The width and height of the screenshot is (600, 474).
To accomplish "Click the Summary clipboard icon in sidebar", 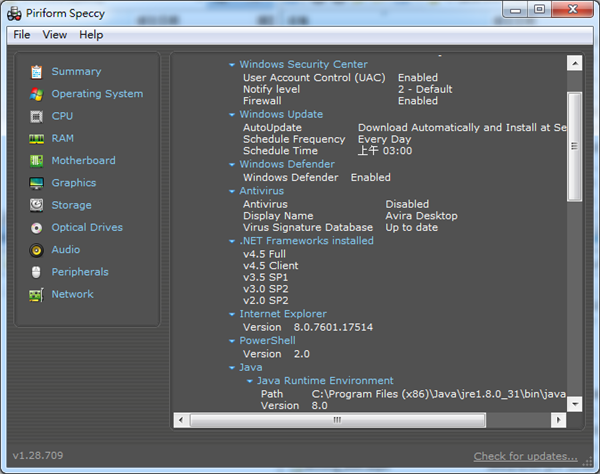I will tap(37, 72).
